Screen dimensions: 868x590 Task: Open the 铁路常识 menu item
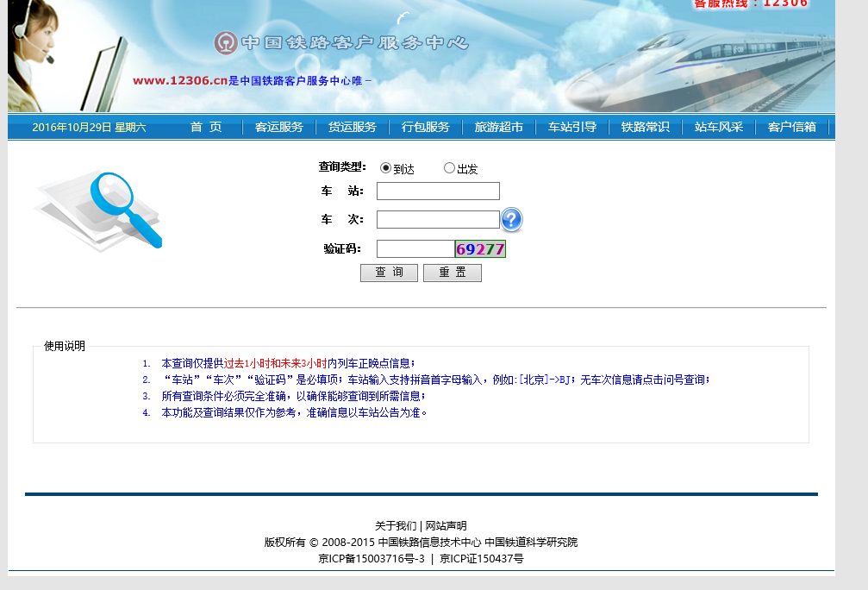point(645,127)
